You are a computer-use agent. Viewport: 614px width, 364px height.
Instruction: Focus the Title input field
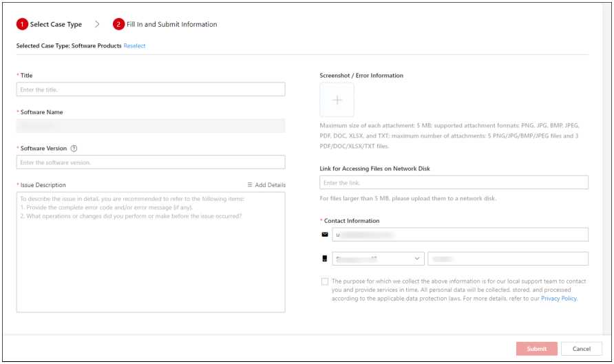tap(151, 89)
